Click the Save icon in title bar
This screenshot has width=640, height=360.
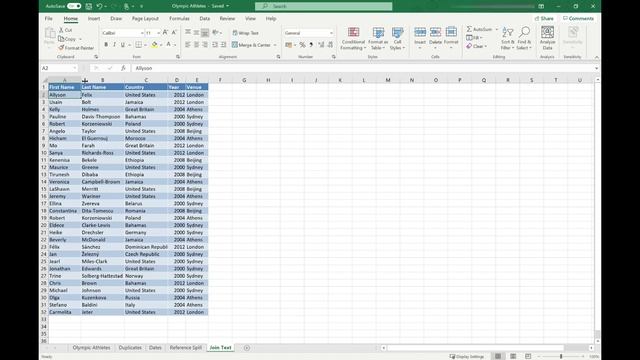(x=89, y=6)
